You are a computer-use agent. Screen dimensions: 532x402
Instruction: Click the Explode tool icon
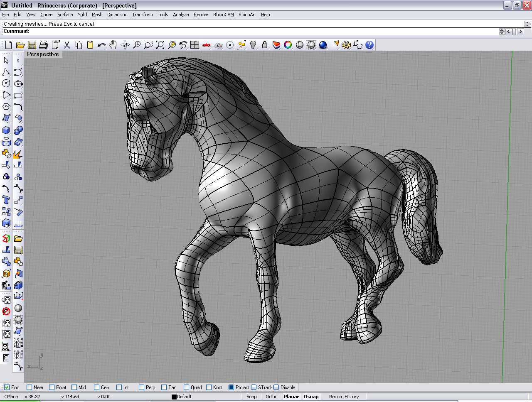click(18, 154)
